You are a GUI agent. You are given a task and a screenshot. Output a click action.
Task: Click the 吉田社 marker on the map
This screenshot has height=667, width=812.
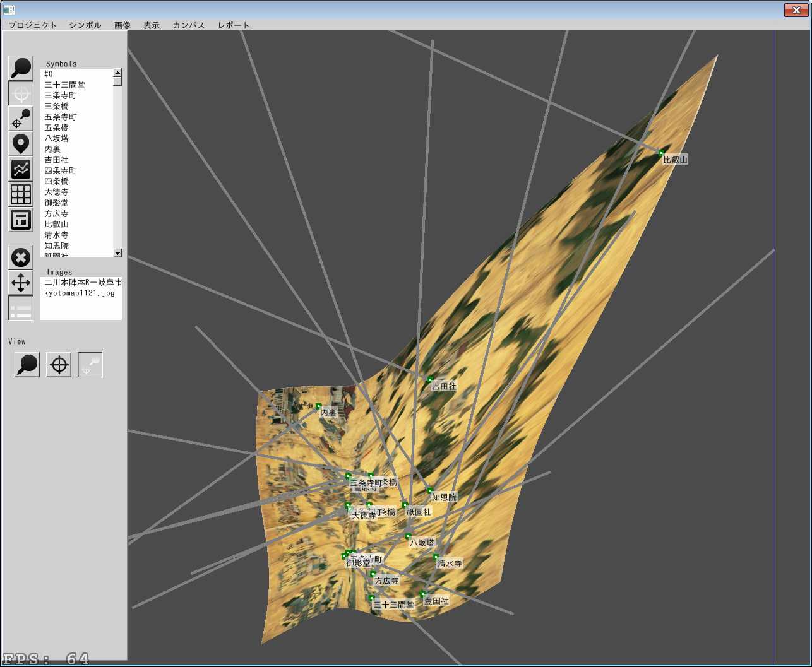coord(430,379)
